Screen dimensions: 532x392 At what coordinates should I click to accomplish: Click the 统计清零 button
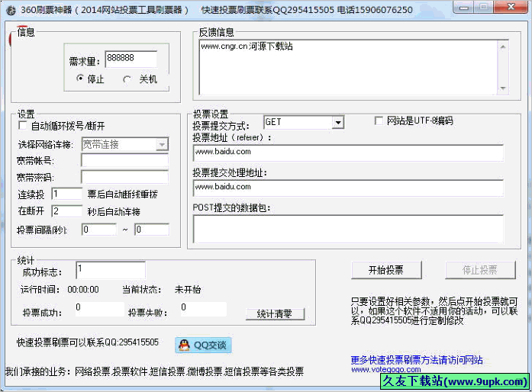click(275, 313)
